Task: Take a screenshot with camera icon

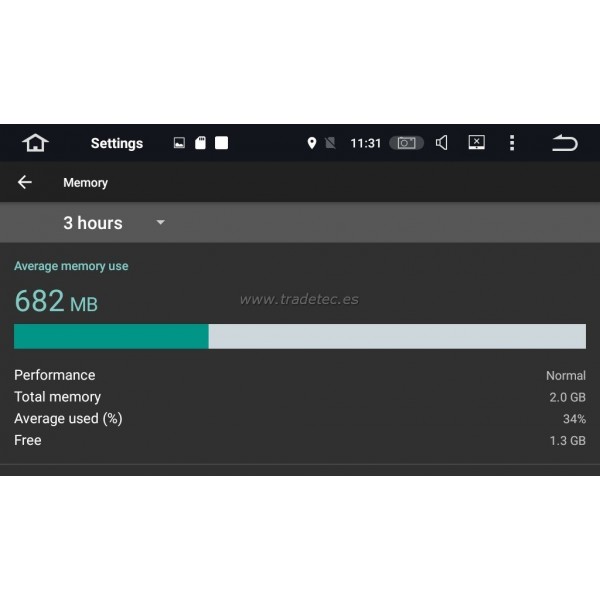Action: click(x=406, y=143)
